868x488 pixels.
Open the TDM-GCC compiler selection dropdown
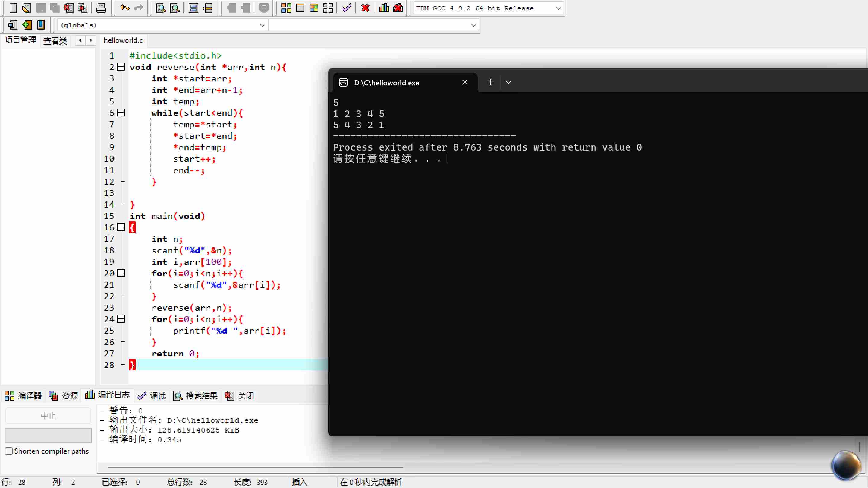pyautogui.click(x=558, y=8)
